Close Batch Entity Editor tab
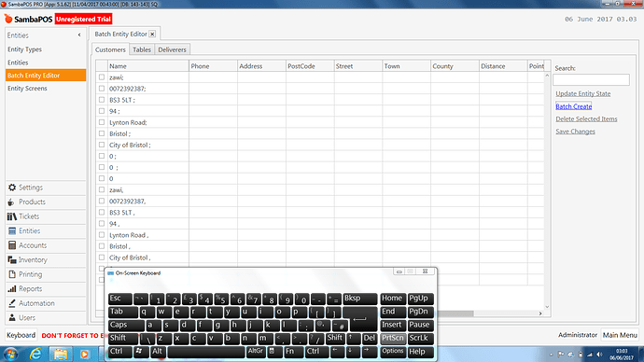This screenshot has height=362, width=644. click(152, 35)
